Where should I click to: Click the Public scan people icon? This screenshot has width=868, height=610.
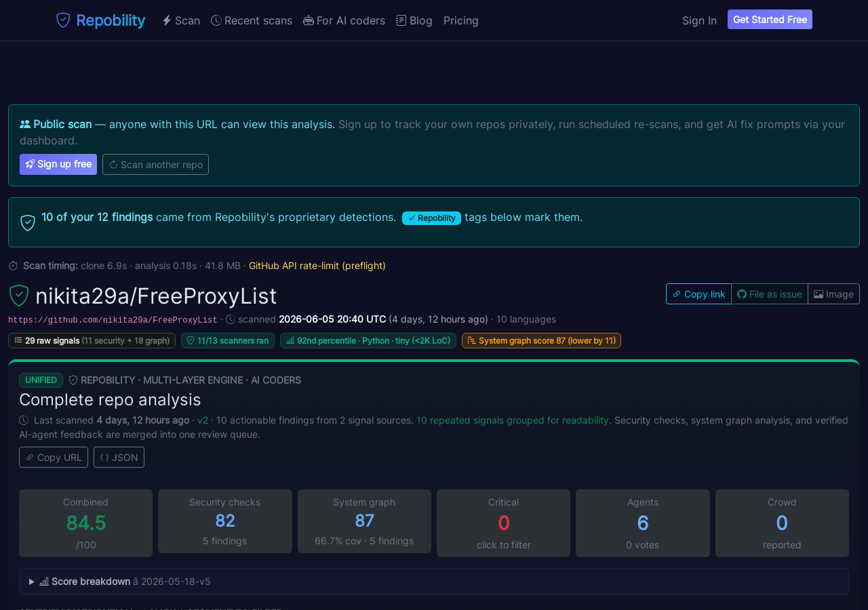[x=25, y=124]
